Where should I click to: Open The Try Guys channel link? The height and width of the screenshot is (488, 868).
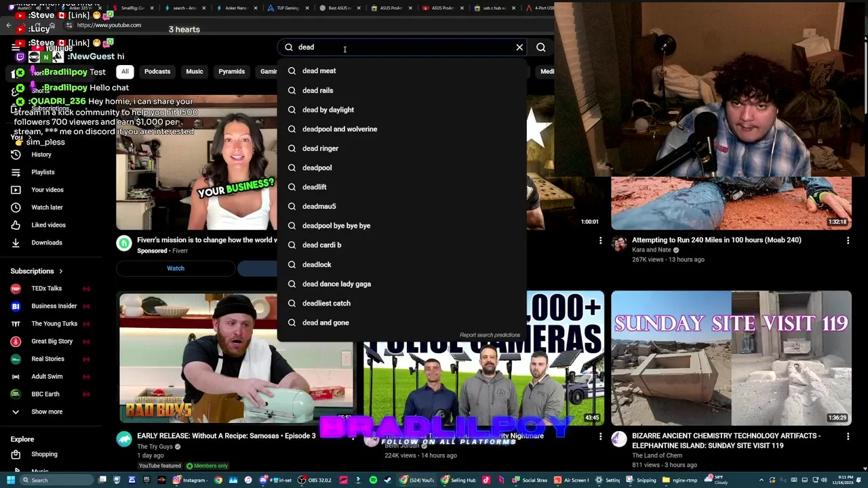pos(155,447)
